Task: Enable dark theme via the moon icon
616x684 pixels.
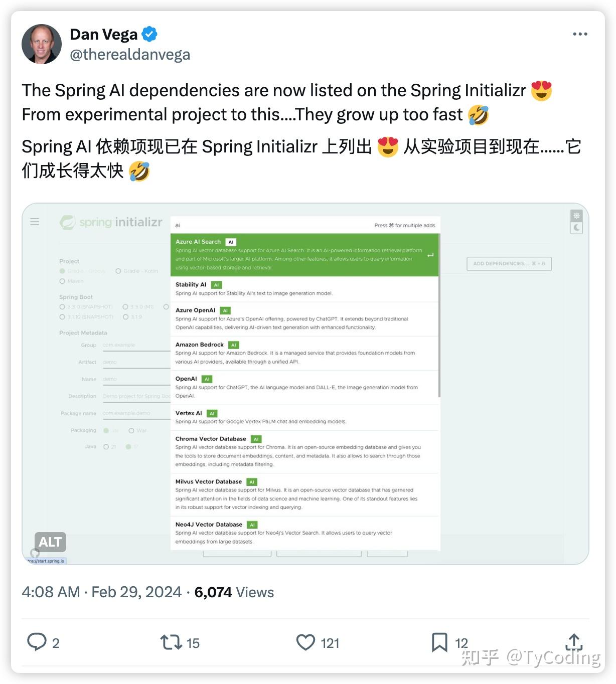Action: coord(576,227)
